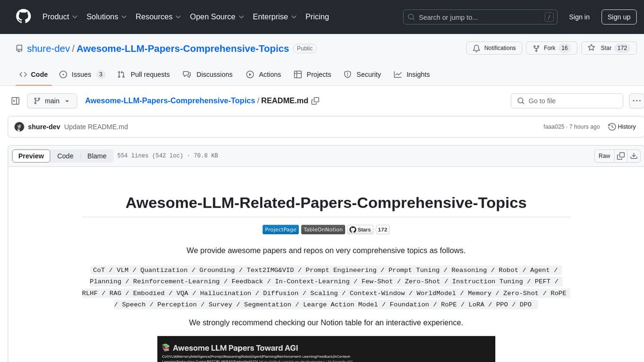Open the Security tab
644x362 pixels.
362,74
